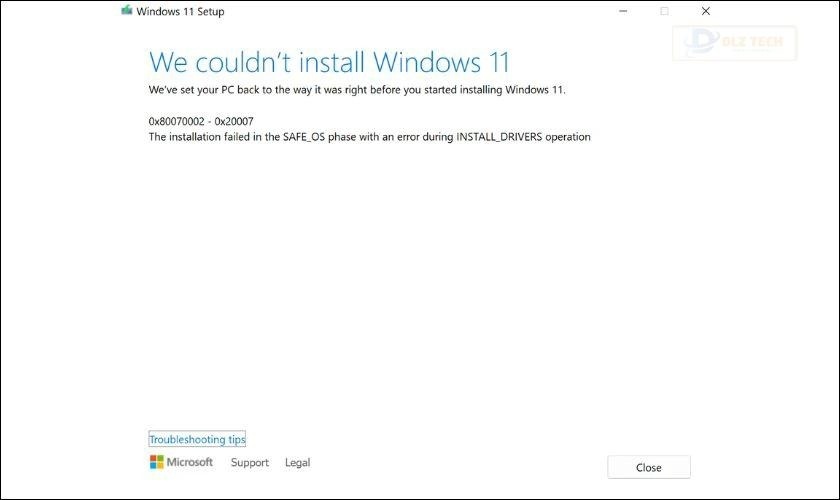840x500 pixels.
Task: Click the SAFE_OS phase error message
Action: point(369,137)
